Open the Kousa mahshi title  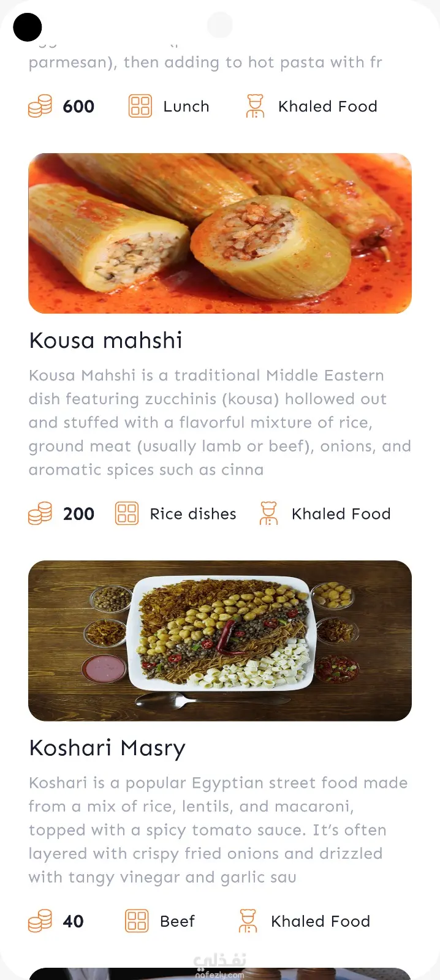click(106, 341)
